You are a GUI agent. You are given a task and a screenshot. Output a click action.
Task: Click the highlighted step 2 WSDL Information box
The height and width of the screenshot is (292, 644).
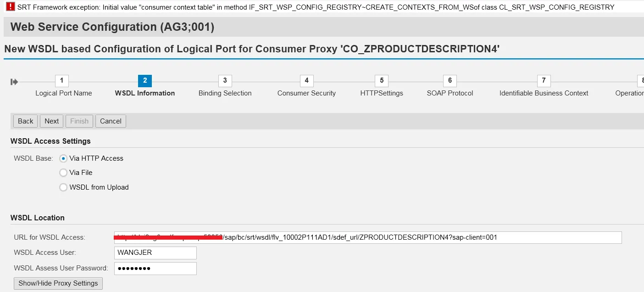tap(144, 80)
